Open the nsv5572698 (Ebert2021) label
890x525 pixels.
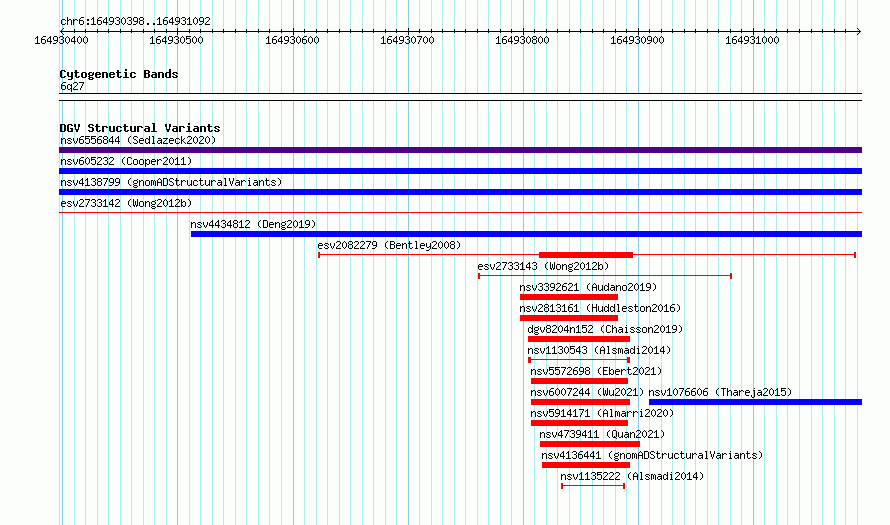(x=596, y=371)
